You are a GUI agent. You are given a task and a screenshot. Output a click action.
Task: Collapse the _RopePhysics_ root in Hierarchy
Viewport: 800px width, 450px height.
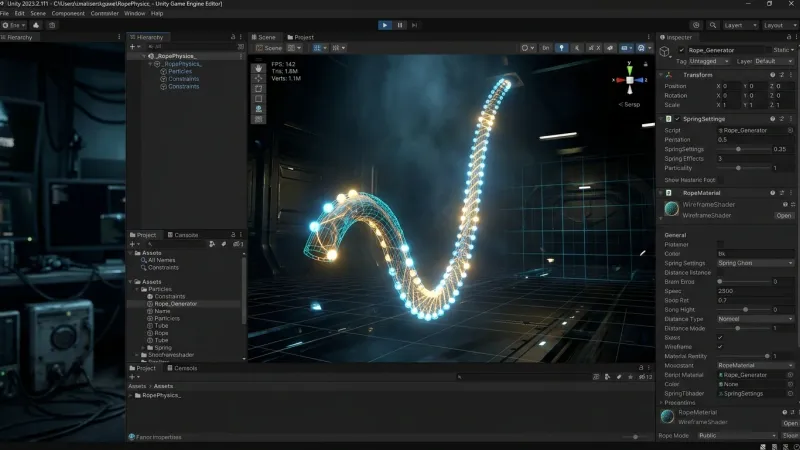tap(144, 56)
